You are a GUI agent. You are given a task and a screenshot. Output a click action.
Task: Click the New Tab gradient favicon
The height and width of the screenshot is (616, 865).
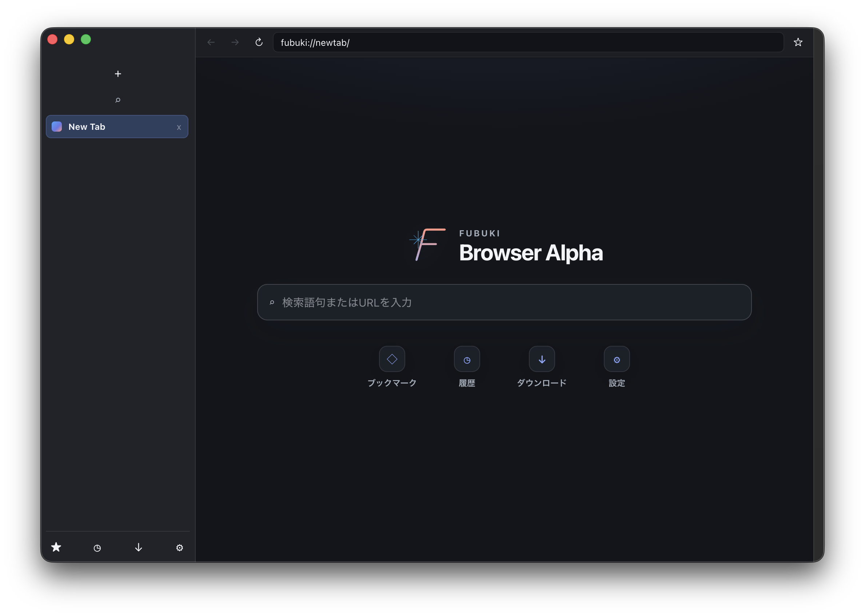click(57, 127)
